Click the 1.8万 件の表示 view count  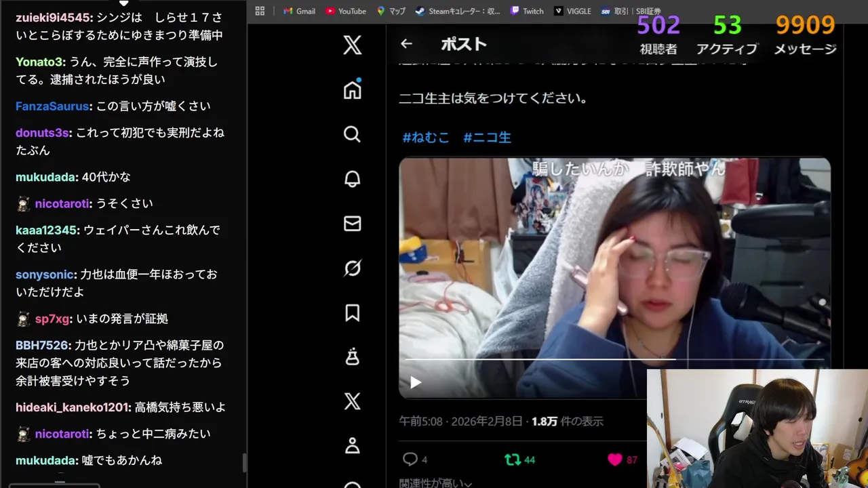coord(567,421)
